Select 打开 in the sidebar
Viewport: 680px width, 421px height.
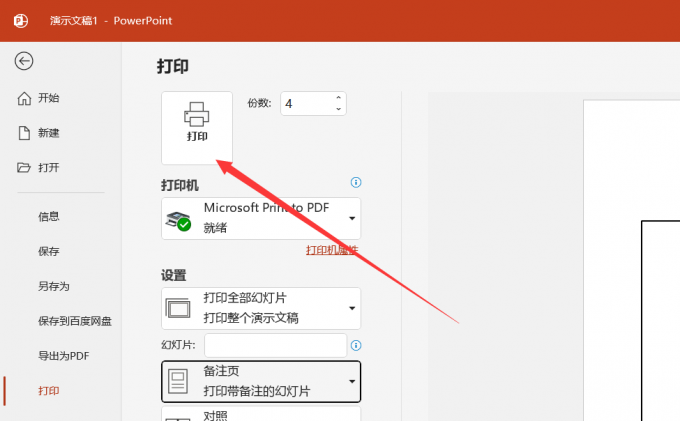point(49,168)
